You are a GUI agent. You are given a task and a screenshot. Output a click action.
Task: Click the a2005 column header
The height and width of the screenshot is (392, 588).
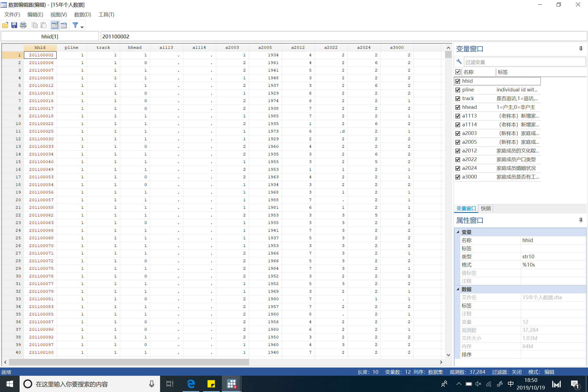(x=265, y=47)
